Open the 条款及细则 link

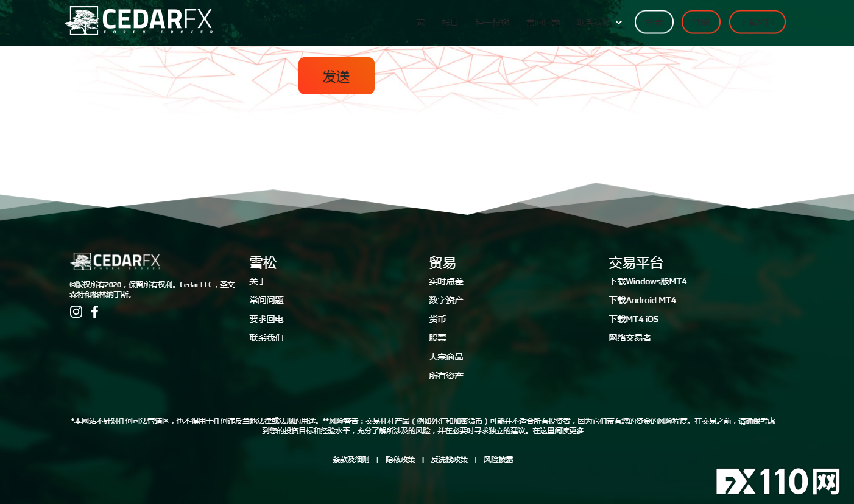(x=351, y=460)
